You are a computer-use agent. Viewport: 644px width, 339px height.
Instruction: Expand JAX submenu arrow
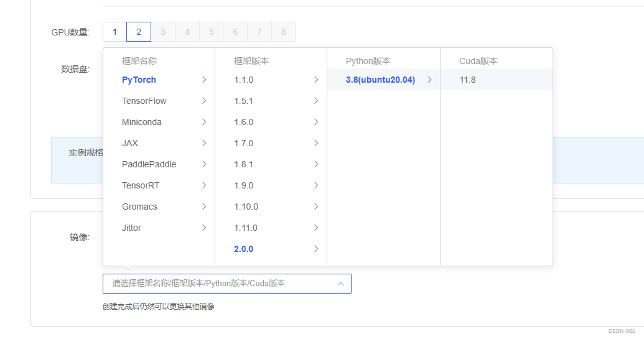coord(204,143)
